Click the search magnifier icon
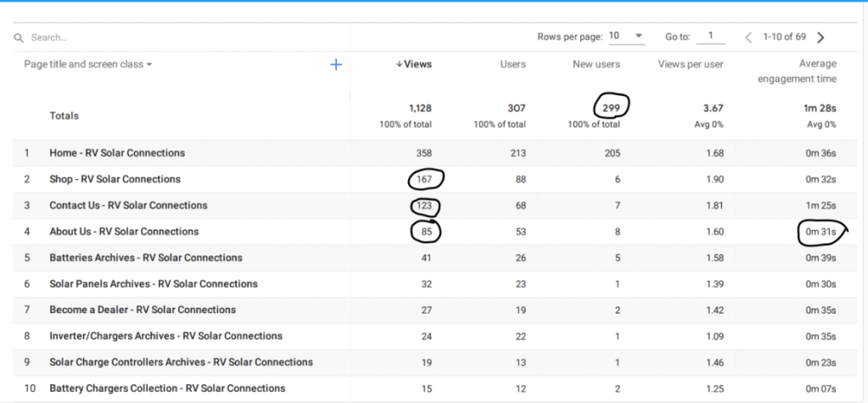This screenshot has width=868, height=403. pos(19,37)
